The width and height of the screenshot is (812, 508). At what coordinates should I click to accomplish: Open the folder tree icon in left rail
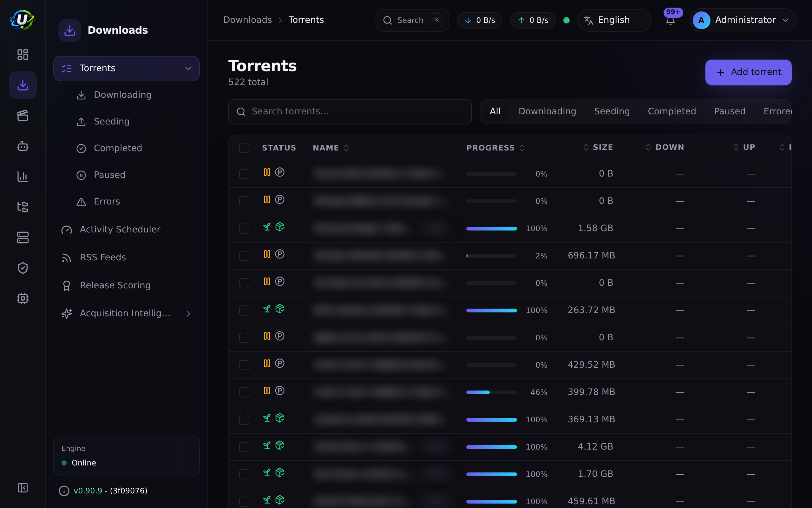[x=23, y=207]
